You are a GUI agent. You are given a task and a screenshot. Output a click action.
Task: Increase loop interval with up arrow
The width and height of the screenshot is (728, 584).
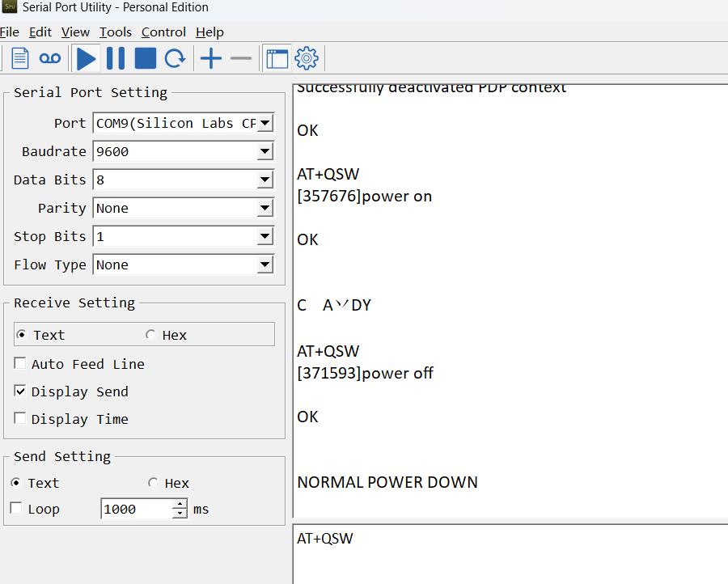click(180, 504)
